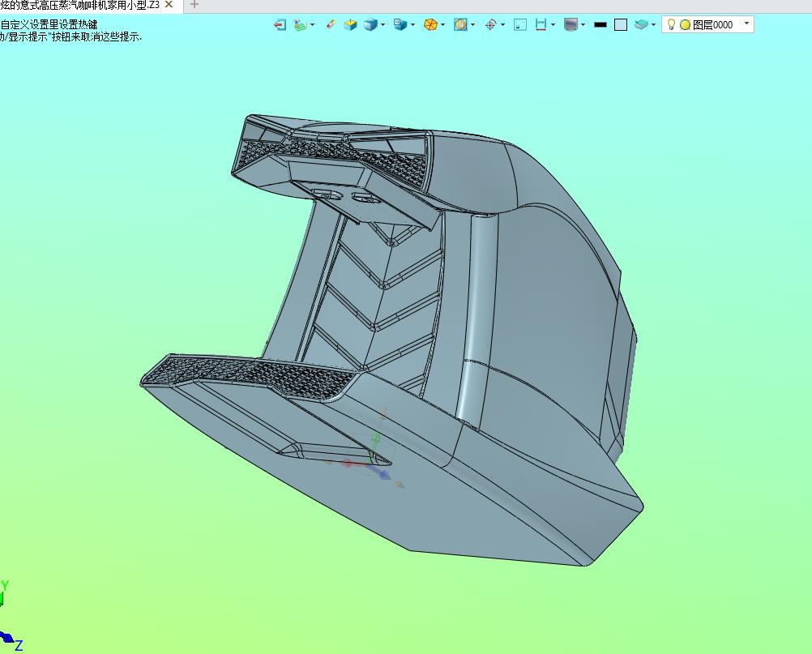Click the eraser/pencil tool icon
The width and height of the screenshot is (812, 654).
coord(331,24)
